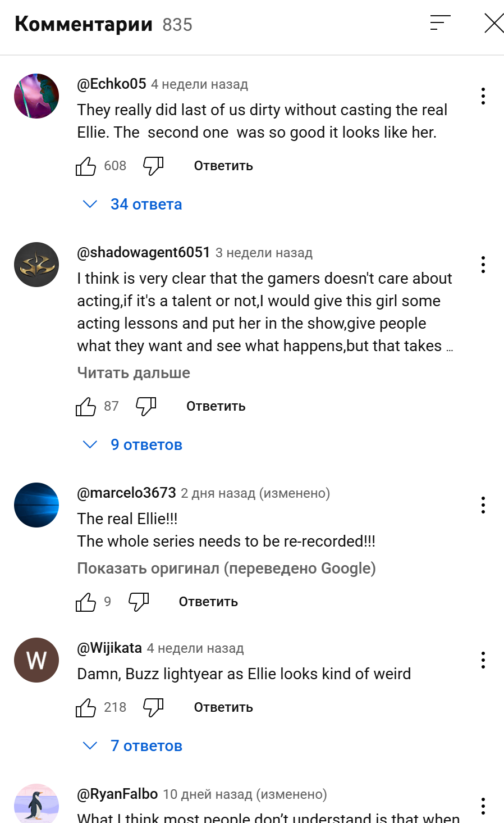Like @shadowagent6051's comment with 87 likes

pos(86,406)
